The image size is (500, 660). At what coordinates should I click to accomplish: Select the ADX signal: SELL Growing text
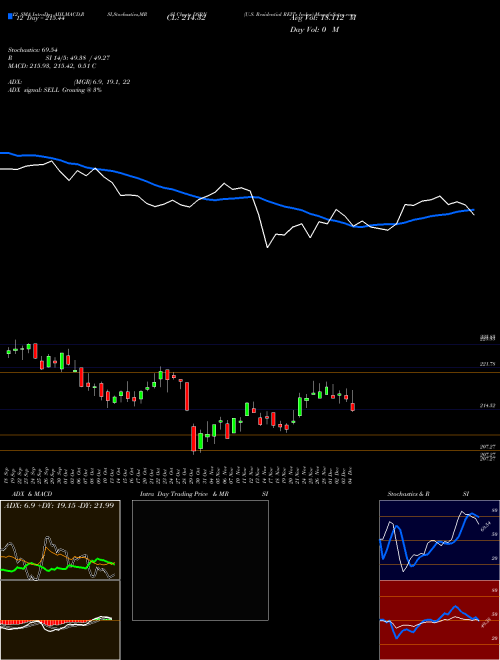[55, 90]
